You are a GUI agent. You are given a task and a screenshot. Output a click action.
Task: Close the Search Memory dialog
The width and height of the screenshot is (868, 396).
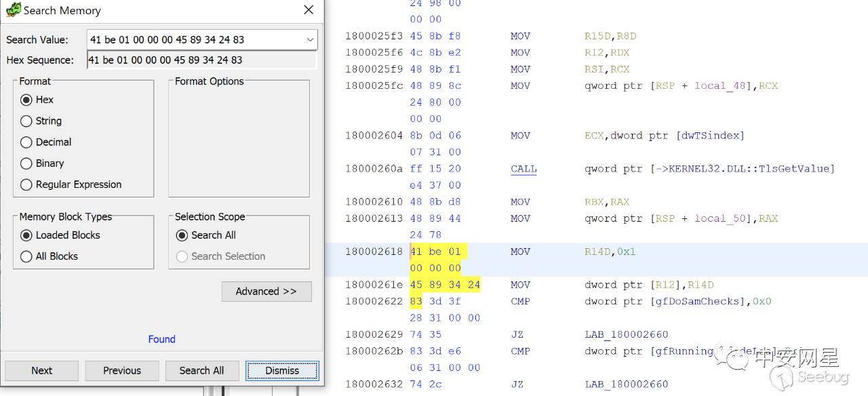click(309, 10)
